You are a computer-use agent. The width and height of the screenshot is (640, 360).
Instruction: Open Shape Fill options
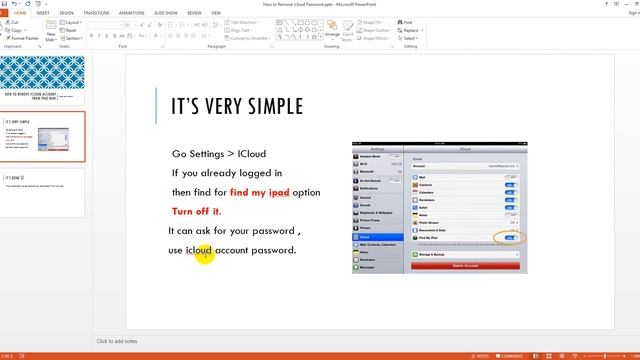pos(370,22)
